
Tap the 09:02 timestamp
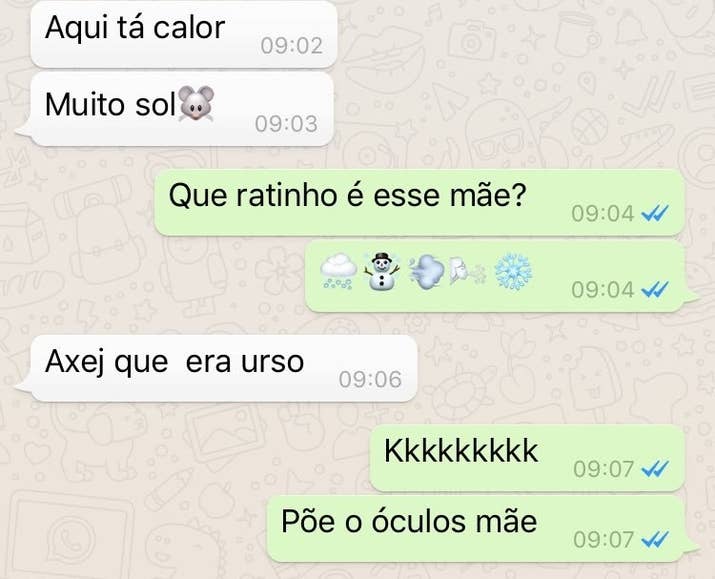(292, 46)
